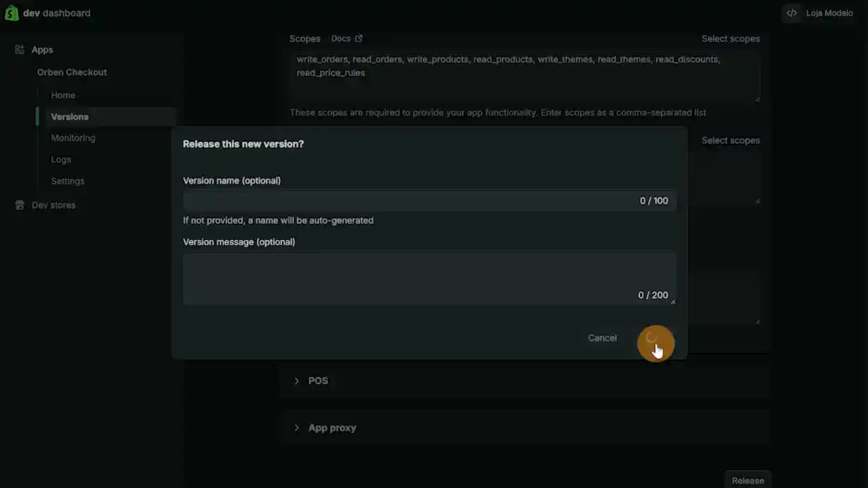Viewport: 868px width, 488px height.
Task: Grab the Version message resize handle
Action: click(x=673, y=301)
